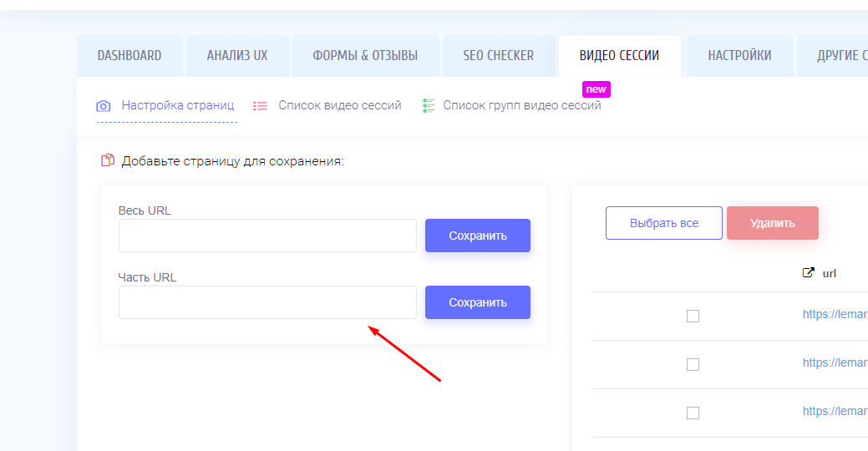Screen dimensions: 868x451
Task: Click the copy icon before Добавьте страницу
Action: pos(107,160)
